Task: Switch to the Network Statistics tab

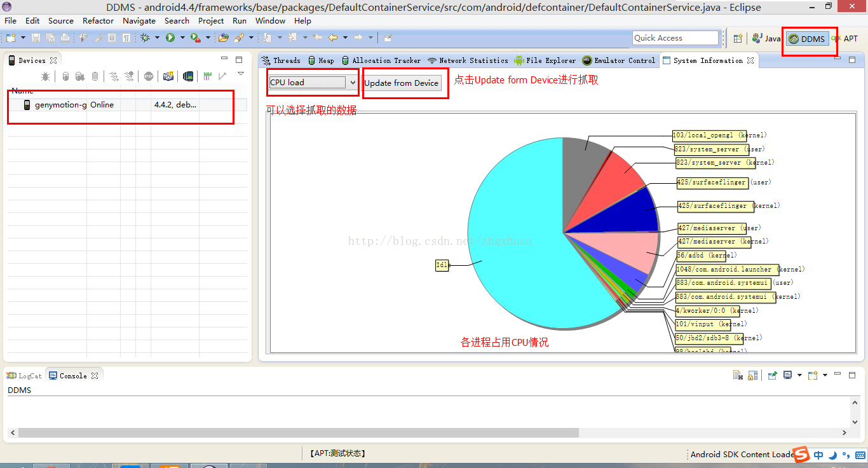Action: (x=468, y=60)
